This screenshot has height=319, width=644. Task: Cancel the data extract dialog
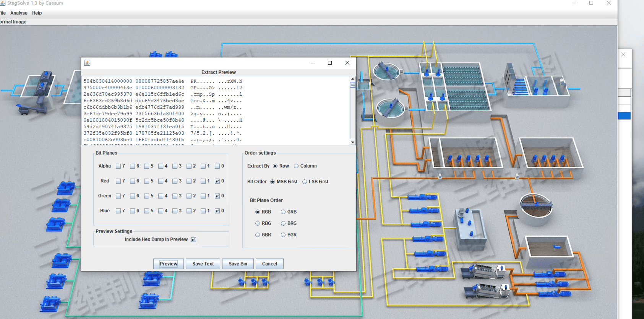point(269,264)
